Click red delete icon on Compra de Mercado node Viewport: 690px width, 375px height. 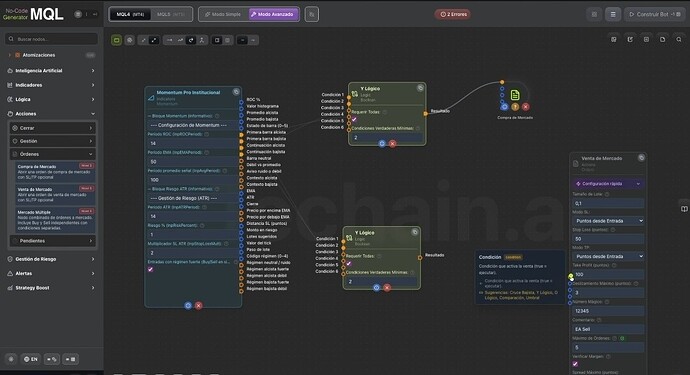tap(525, 107)
